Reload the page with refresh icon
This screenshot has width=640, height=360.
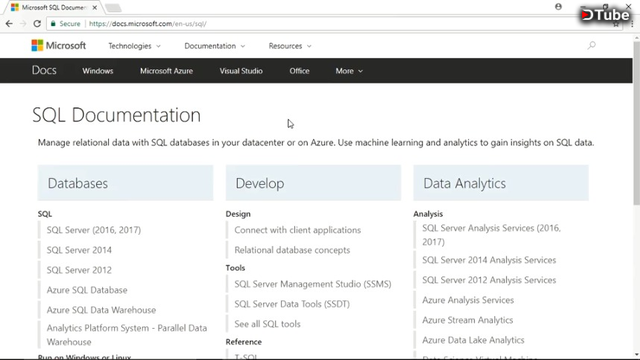[37, 24]
